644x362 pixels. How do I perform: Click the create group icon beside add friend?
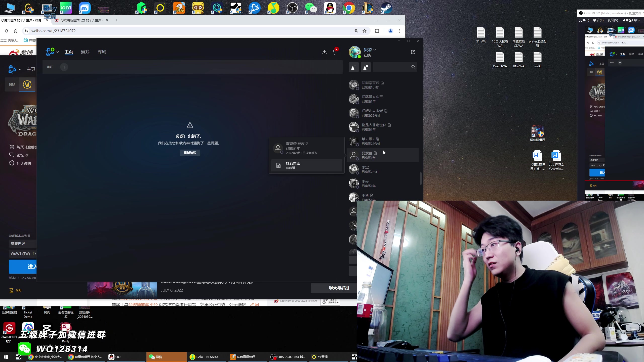[x=366, y=67]
